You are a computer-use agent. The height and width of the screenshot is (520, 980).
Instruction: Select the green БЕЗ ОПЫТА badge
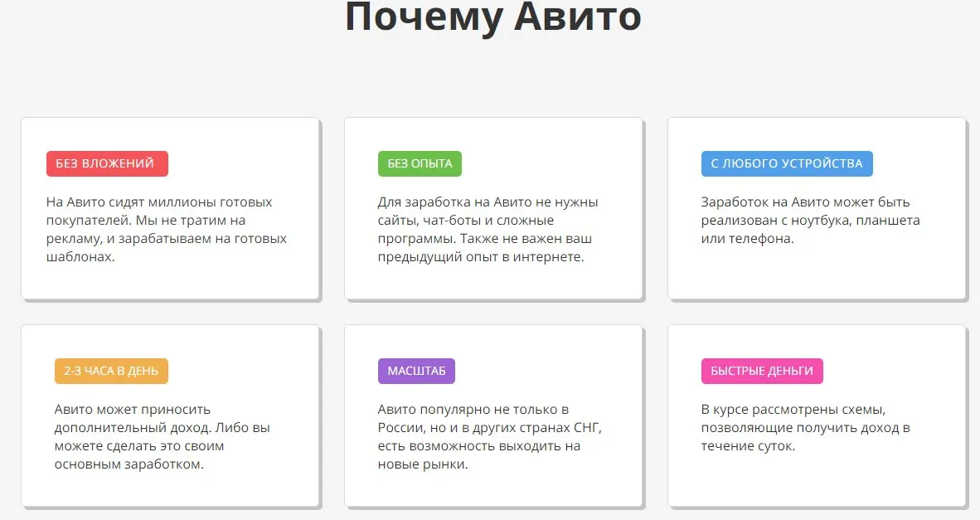420,163
